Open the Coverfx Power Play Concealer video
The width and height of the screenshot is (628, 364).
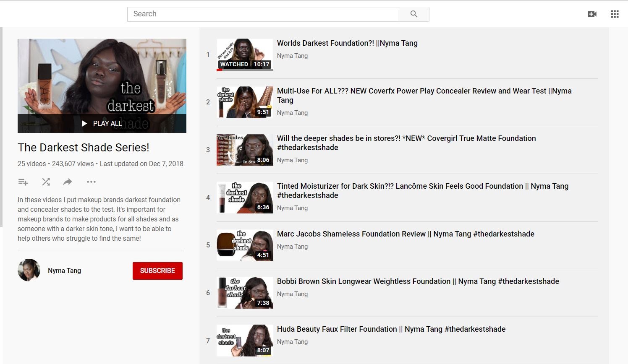(x=424, y=91)
